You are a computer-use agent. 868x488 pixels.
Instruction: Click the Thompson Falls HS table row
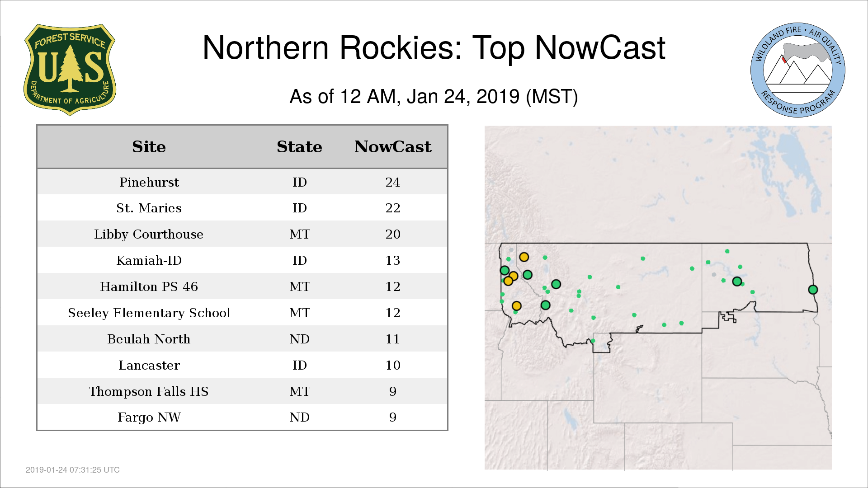click(149, 391)
